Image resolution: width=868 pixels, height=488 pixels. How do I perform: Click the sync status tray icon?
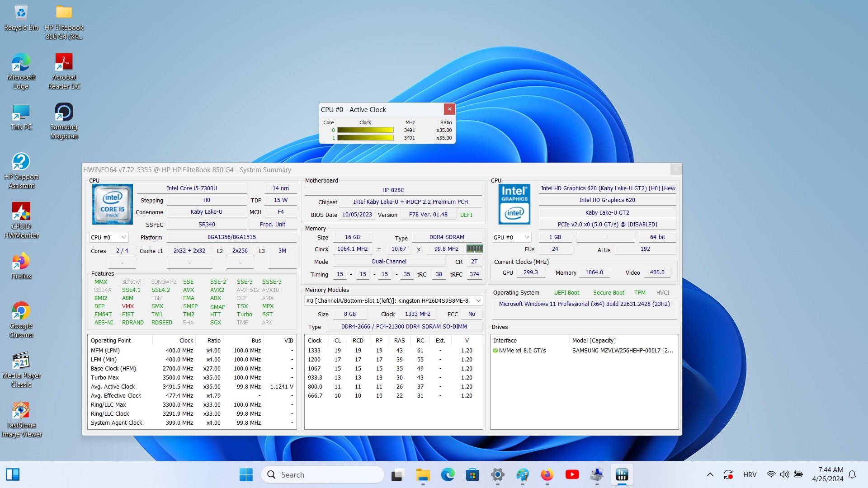pyautogui.click(x=728, y=474)
